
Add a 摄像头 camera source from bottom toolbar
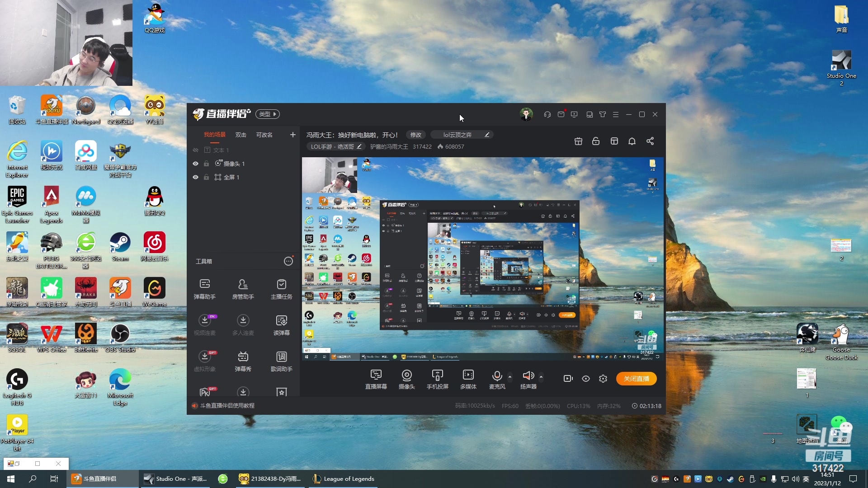(x=406, y=379)
